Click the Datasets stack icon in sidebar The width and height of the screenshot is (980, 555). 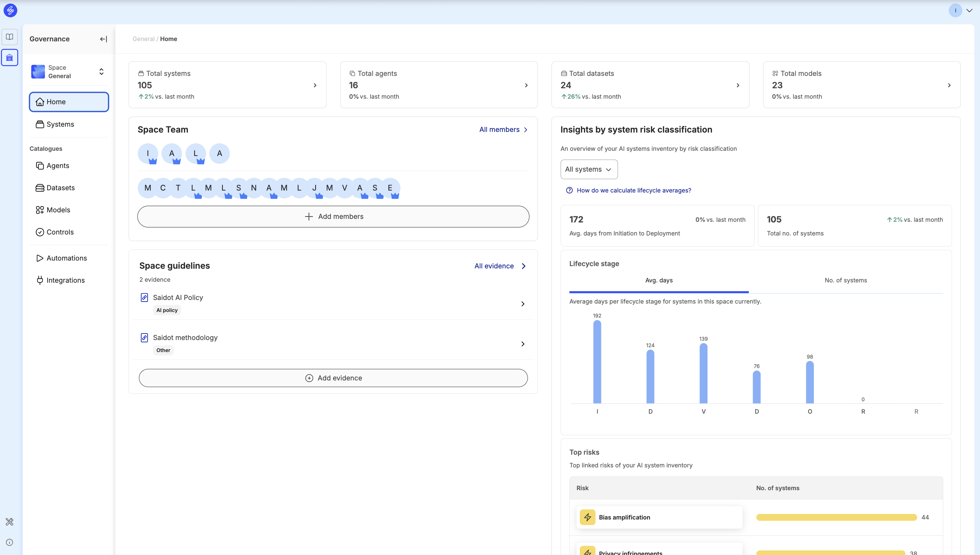point(40,188)
